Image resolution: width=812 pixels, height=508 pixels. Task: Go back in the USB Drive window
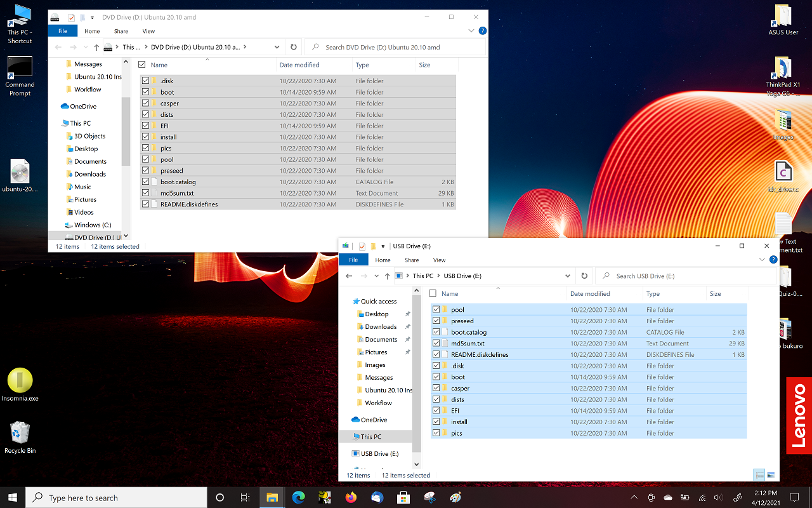348,276
